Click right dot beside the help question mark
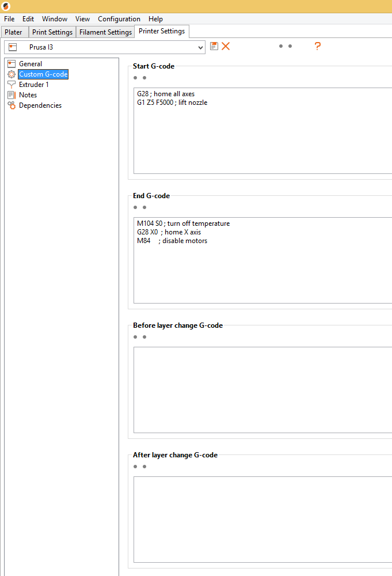 [290, 46]
